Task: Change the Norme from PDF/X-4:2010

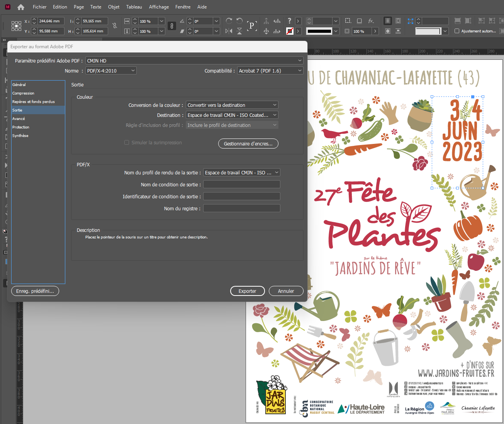Action: (x=110, y=70)
